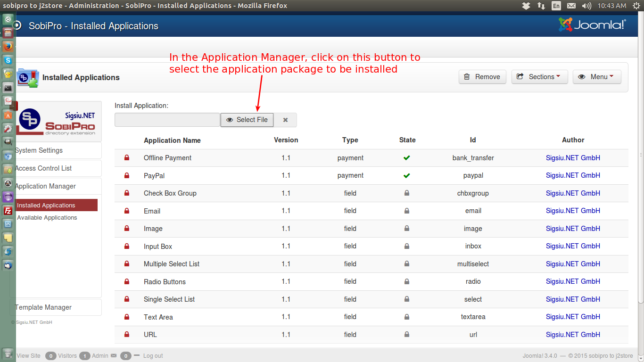
Task: Click the 'Radio Buttons' application name
Action: (165, 281)
